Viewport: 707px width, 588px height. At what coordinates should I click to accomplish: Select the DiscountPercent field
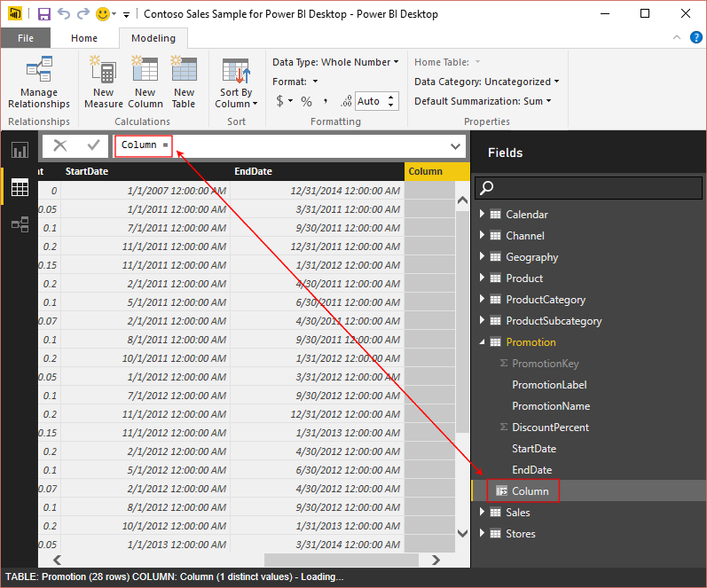pyautogui.click(x=550, y=427)
